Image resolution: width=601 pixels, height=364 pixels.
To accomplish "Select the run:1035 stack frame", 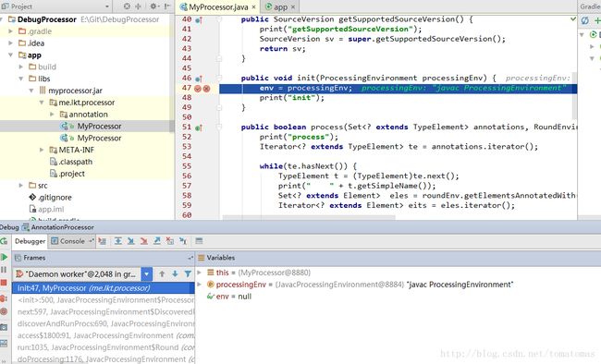I will tap(104, 347).
